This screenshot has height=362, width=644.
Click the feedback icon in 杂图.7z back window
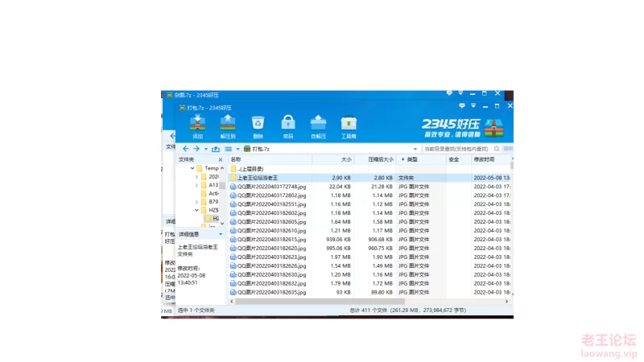(x=449, y=93)
